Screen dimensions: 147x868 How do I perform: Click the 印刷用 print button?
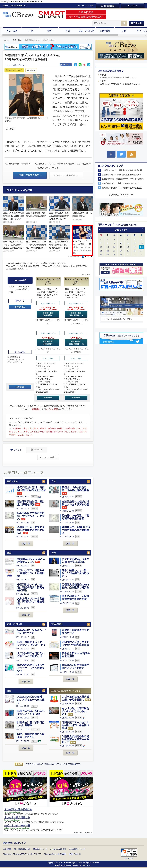(31, 70)
